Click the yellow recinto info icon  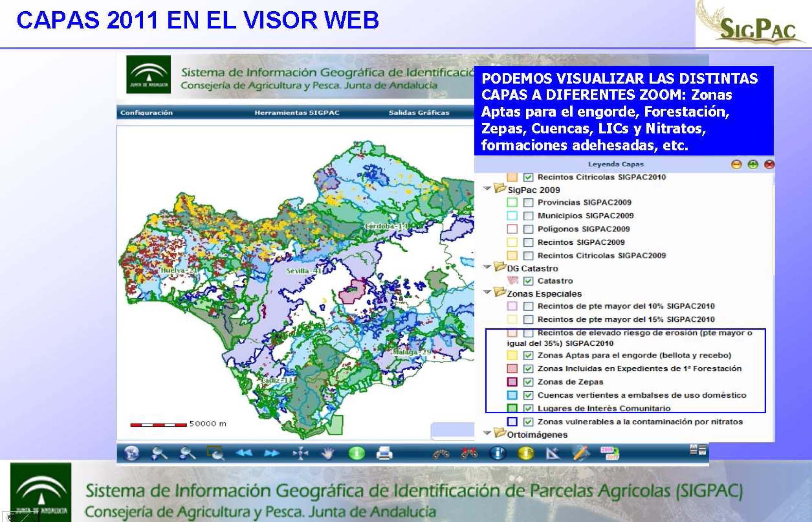pyautogui.click(x=526, y=453)
